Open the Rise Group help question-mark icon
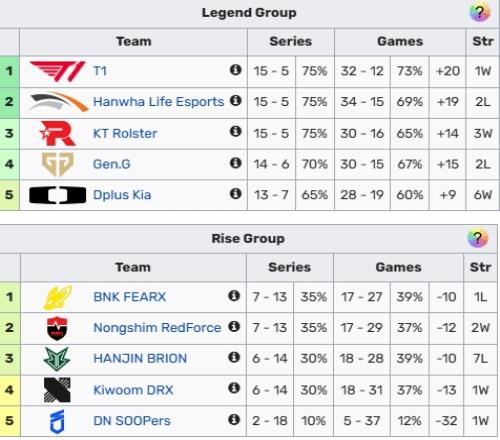 click(478, 238)
